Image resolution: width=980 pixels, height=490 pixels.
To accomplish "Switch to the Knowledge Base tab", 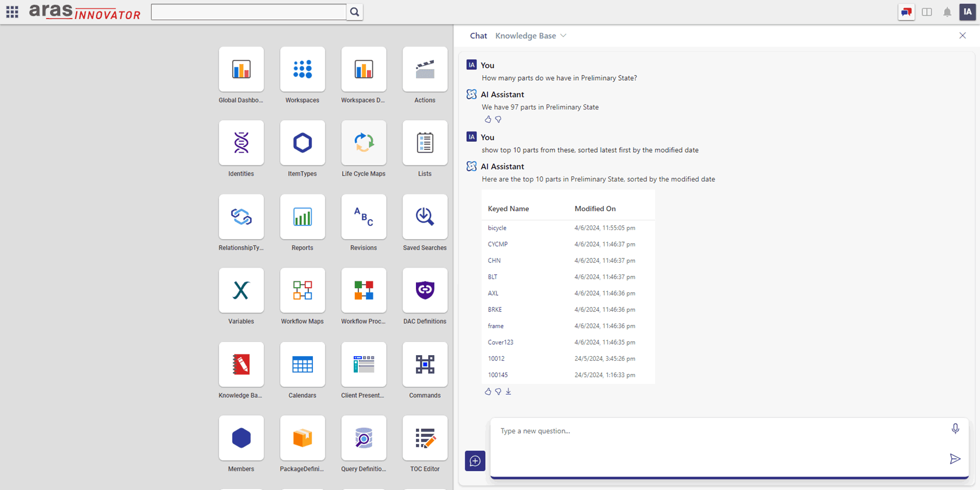I will tap(525, 36).
